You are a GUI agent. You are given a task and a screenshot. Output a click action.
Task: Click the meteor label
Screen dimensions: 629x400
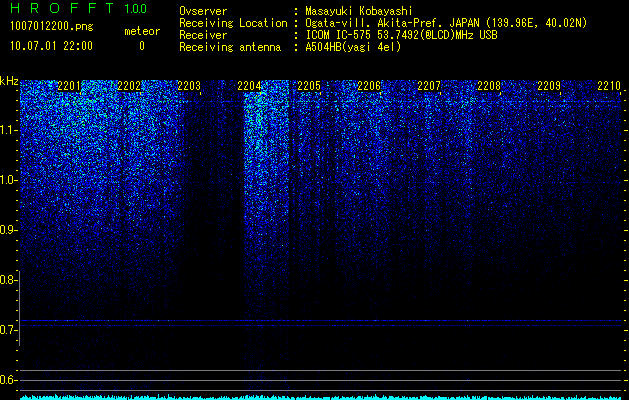coord(142,31)
